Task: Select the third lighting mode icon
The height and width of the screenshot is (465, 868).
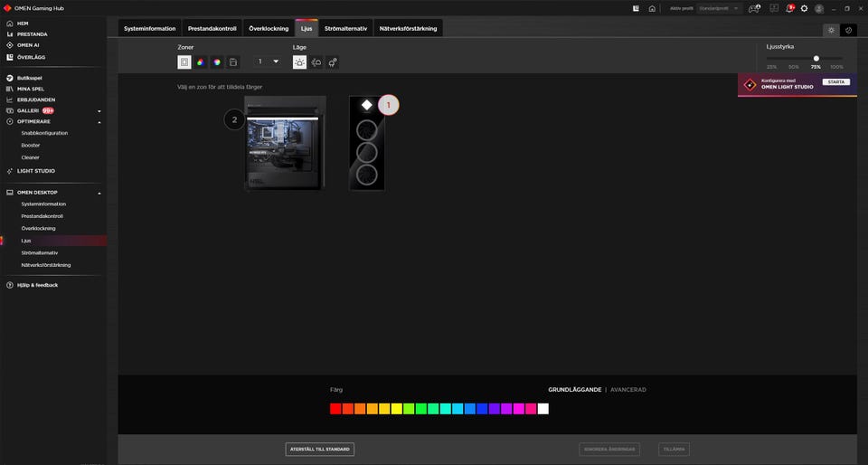Action: pyautogui.click(x=333, y=62)
